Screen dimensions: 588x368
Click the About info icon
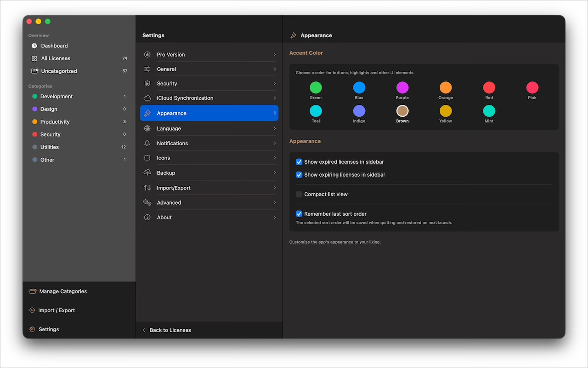[147, 218]
